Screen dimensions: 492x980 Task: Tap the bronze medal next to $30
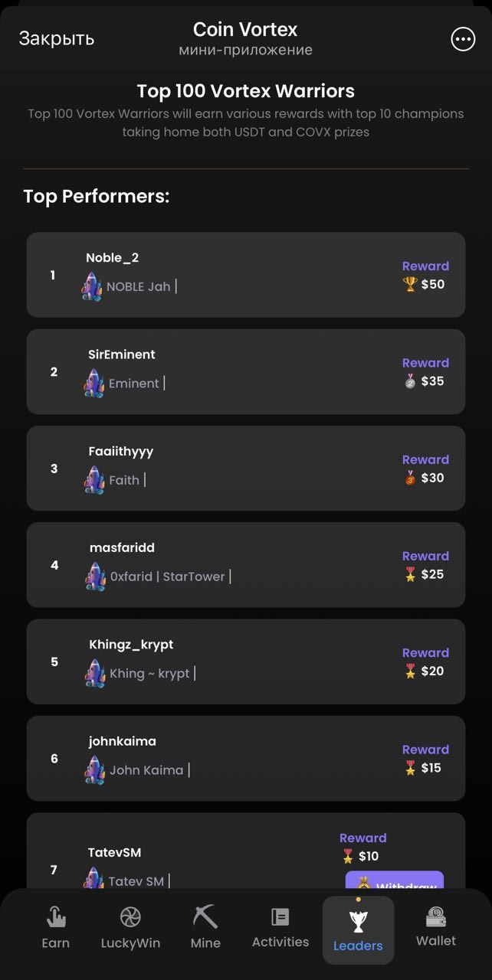point(410,478)
